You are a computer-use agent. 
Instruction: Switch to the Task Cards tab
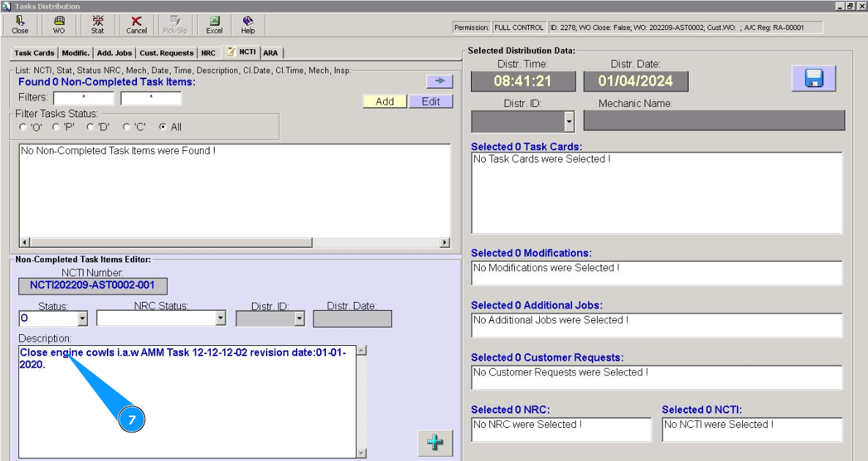(x=34, y=54)
